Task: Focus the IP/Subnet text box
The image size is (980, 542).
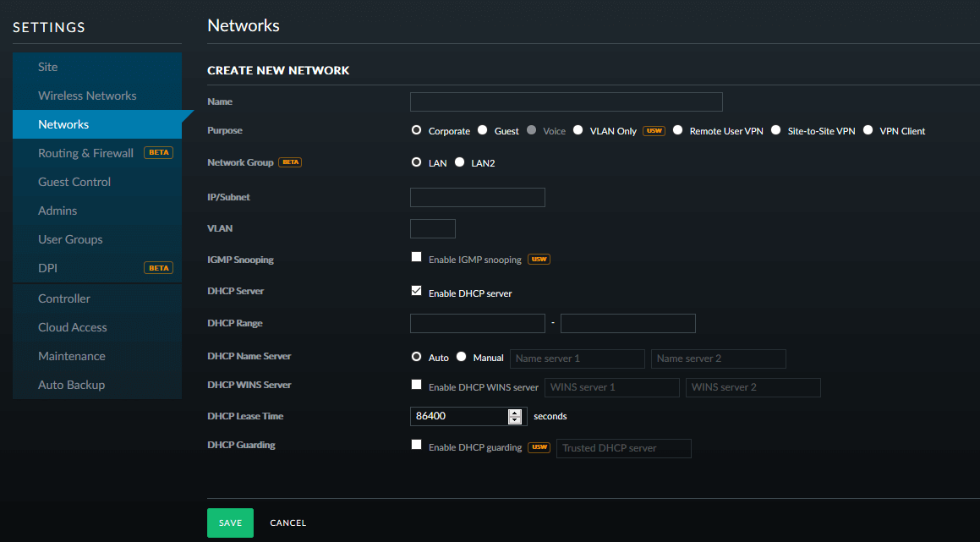Action: click(477, 198)
